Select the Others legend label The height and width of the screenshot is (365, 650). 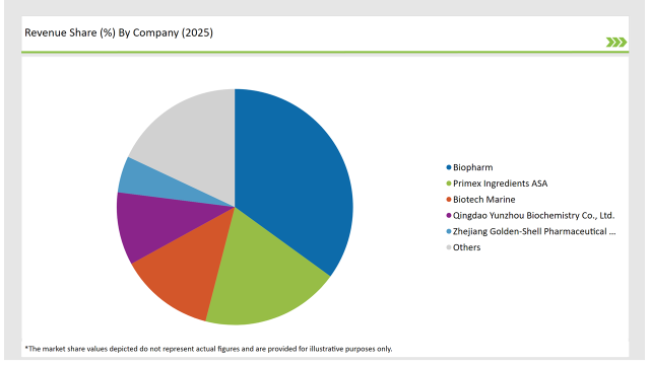[x=466, y=247]
